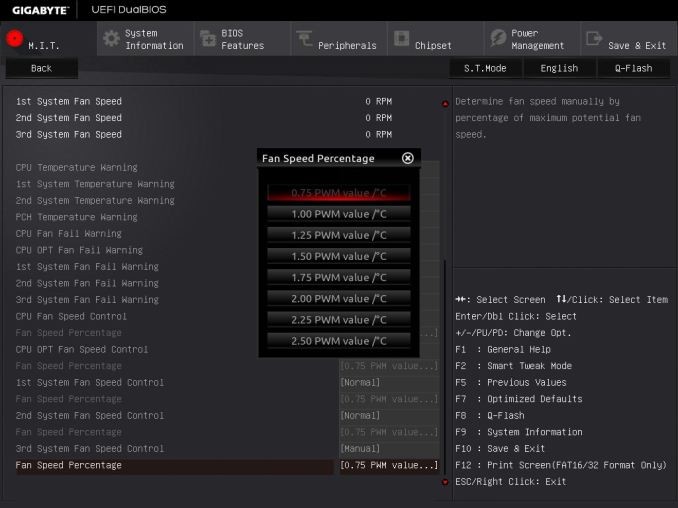Open highlighted Fan Speed Percentage [0.75 PWM value...] field

pyautogui.click(x=389, y=465)
